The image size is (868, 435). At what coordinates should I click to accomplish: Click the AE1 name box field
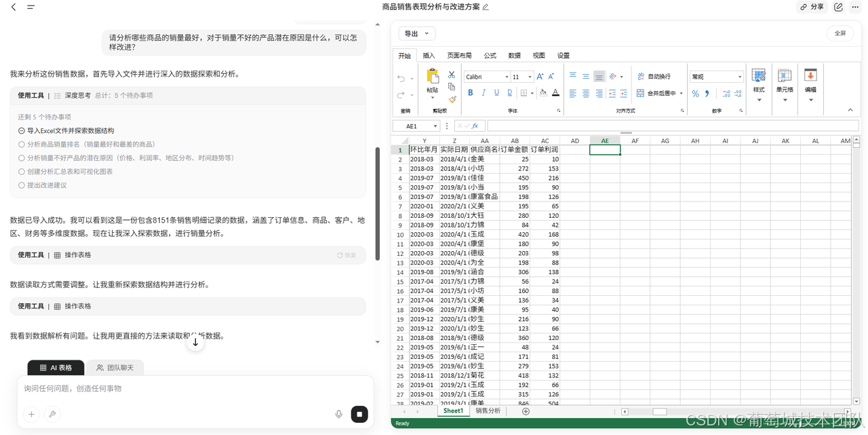[415, 126]
